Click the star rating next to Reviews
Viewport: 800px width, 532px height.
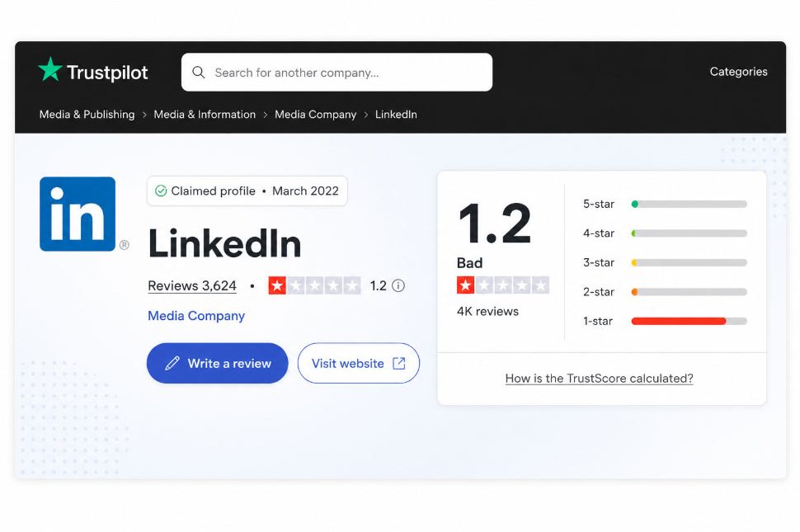point(314,285)
